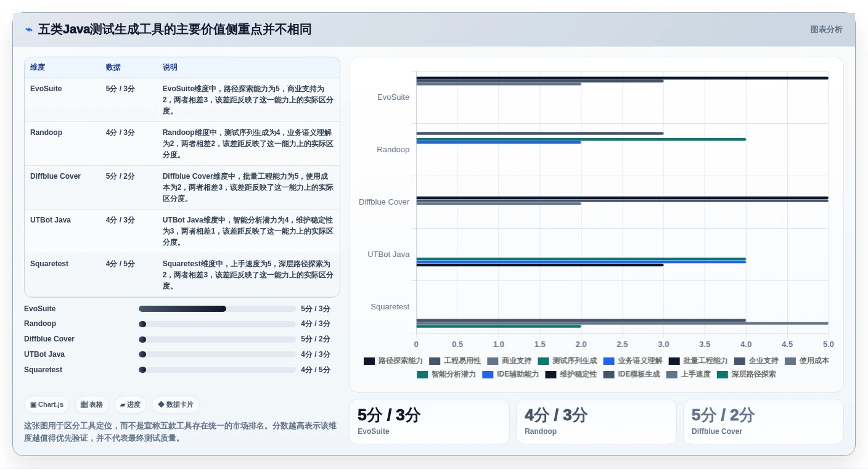Viewport: 868px width, 469px height.
Task: Click the 5.0 tick on the chart x-axis
Action: pyautogui.click(x=828, y=345)
